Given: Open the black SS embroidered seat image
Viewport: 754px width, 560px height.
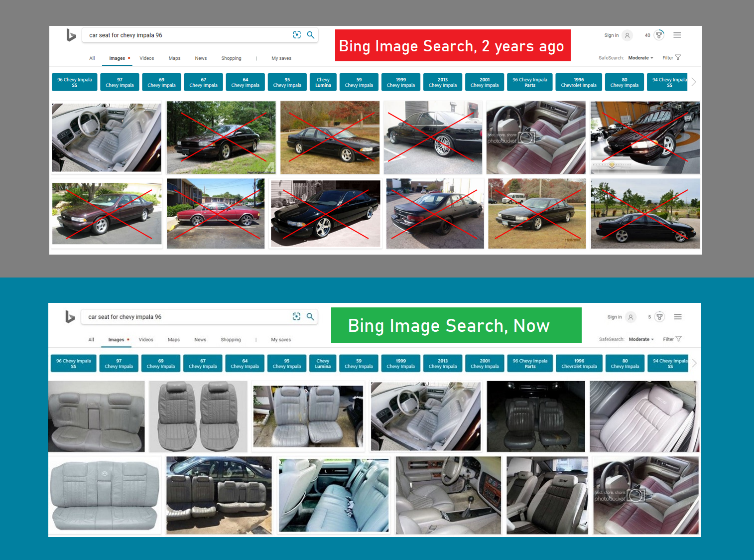Looking at the screenshot, I should (x=547, y=495).
